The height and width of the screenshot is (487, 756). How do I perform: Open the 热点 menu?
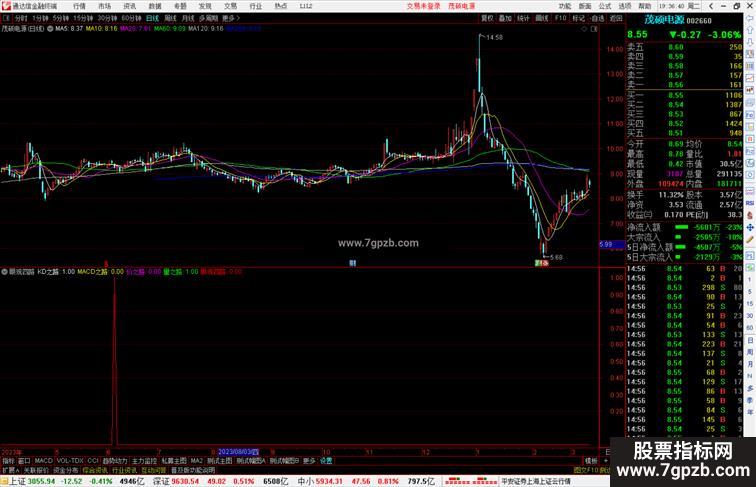pos(281,6)
